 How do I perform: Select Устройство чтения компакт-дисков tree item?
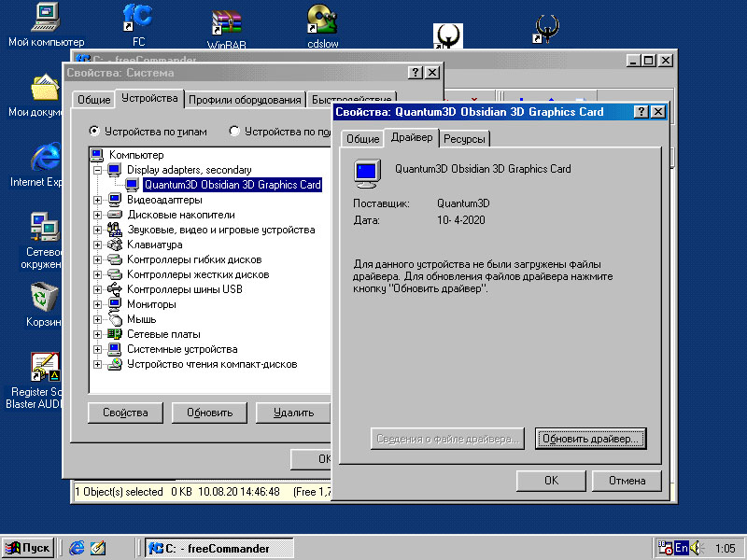pyautogui.click(x=212, y=364)
